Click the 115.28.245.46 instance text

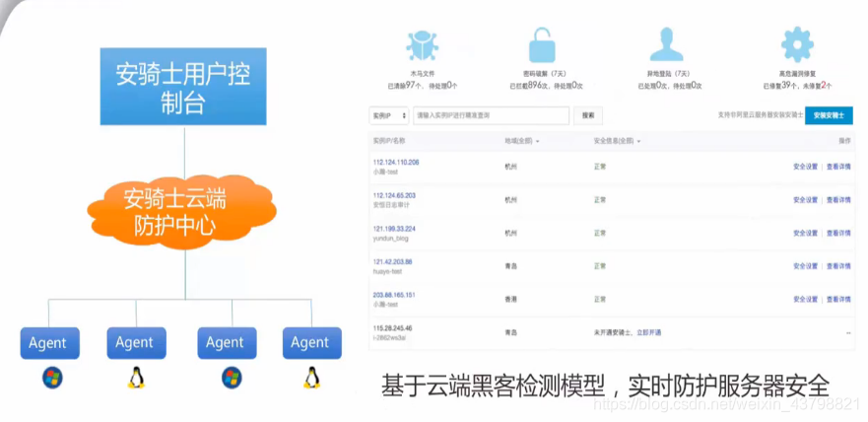tap(392, 328)
